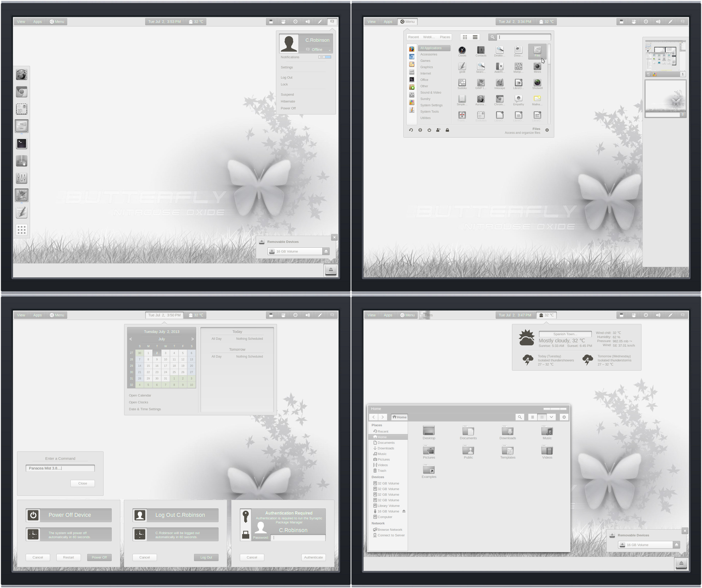Click the Authenticate button
Viewport: 702px width, 588px height.
click(313, 557)
